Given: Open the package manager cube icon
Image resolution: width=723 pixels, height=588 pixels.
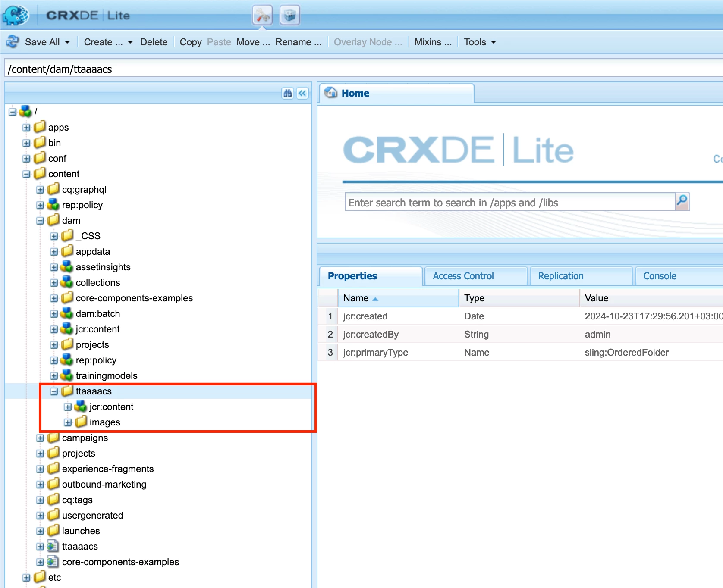Looking at the screenshot, I should (290, 16).
